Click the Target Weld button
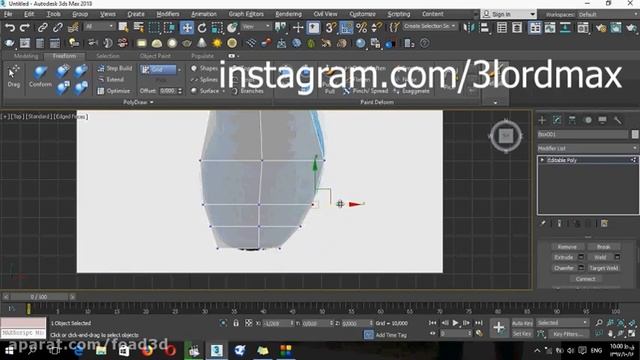The width and height of the screenshot is (640, 360). pos(603,268)
